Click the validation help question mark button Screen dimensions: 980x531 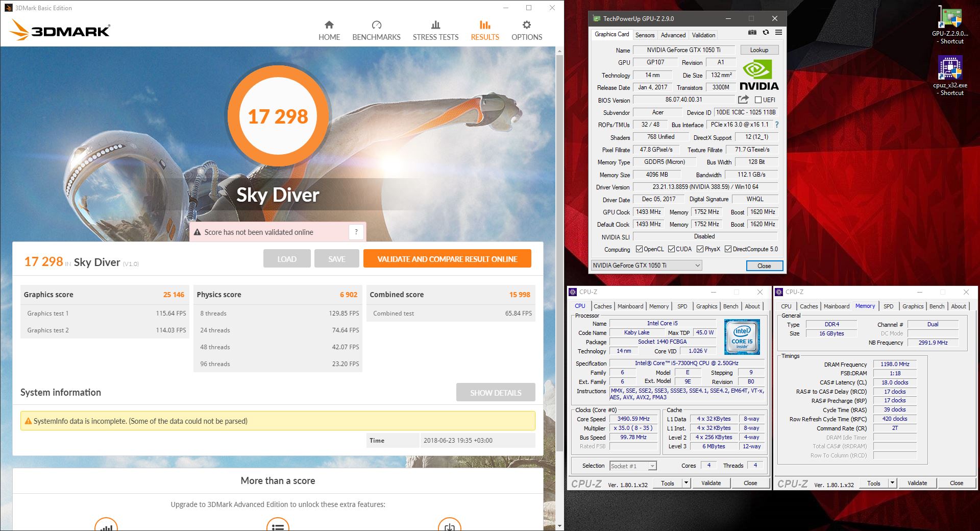(356, 232)
